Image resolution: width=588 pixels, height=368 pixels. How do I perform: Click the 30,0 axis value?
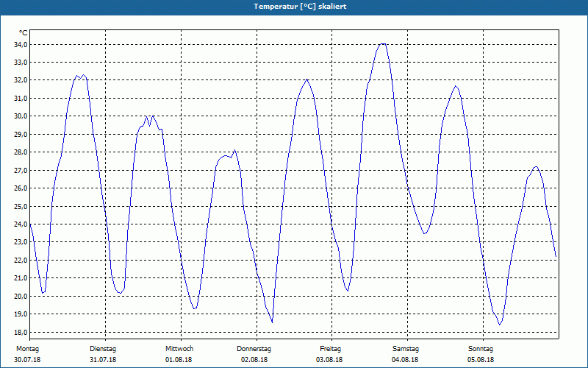(x=21, y=116)
